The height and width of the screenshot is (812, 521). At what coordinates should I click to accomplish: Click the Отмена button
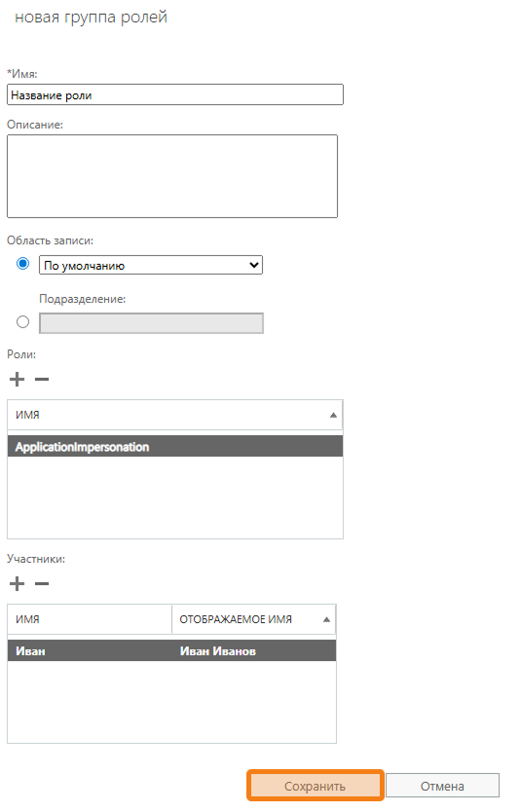(x=442, y=786)
